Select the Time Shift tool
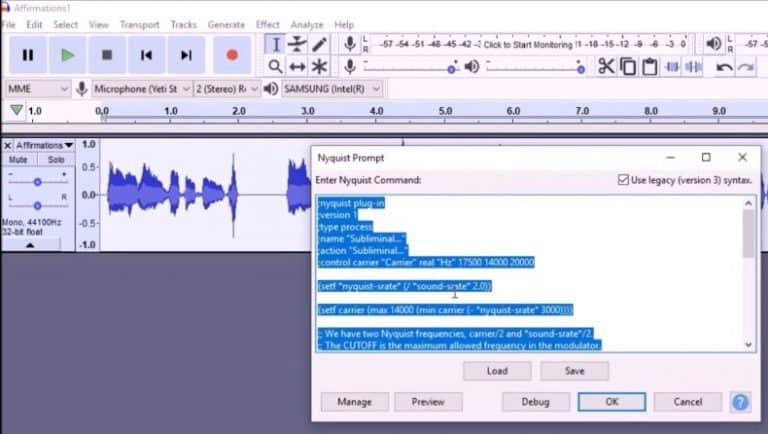 pos(297,66)
